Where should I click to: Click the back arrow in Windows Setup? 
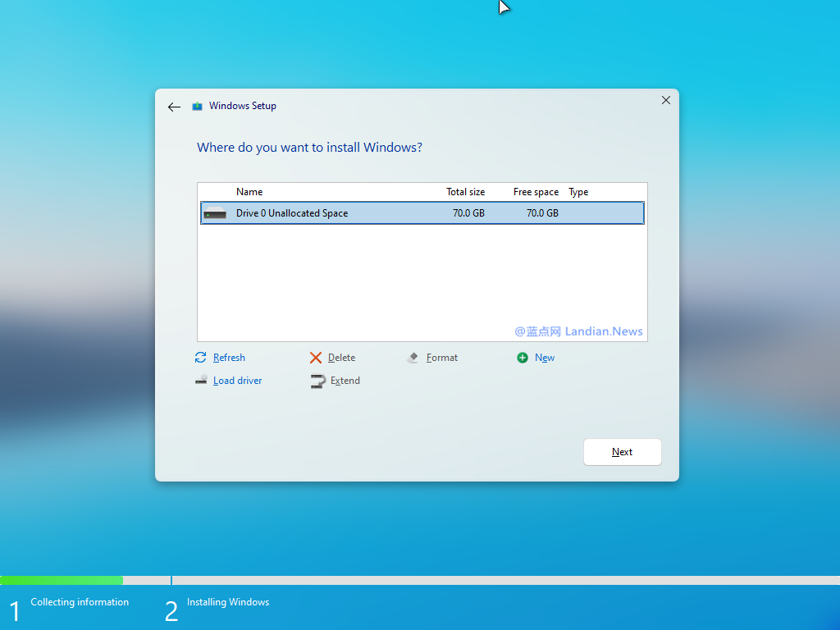pos(174,107)
